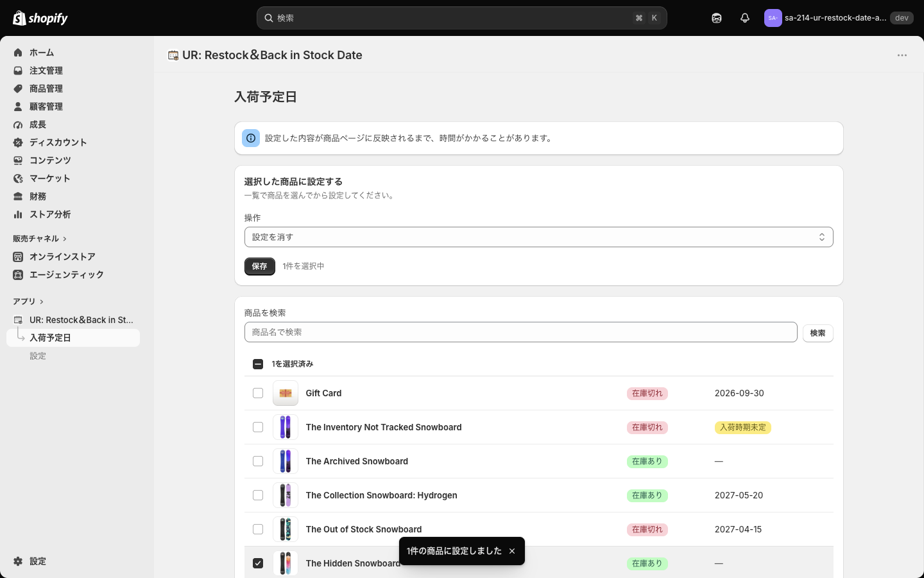
Task: Click the home icon in the sidebar
Action: tap(18, 53)
